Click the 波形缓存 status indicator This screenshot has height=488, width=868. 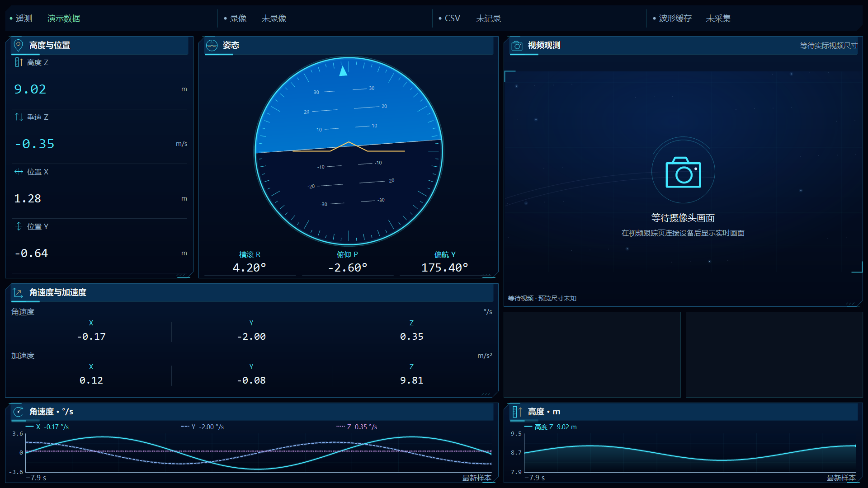(x=672, y=19)
